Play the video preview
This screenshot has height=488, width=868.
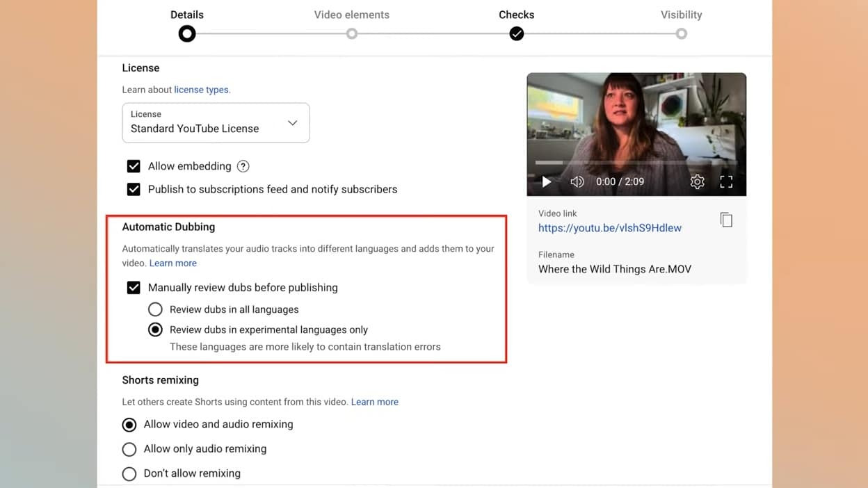point(547,181)
